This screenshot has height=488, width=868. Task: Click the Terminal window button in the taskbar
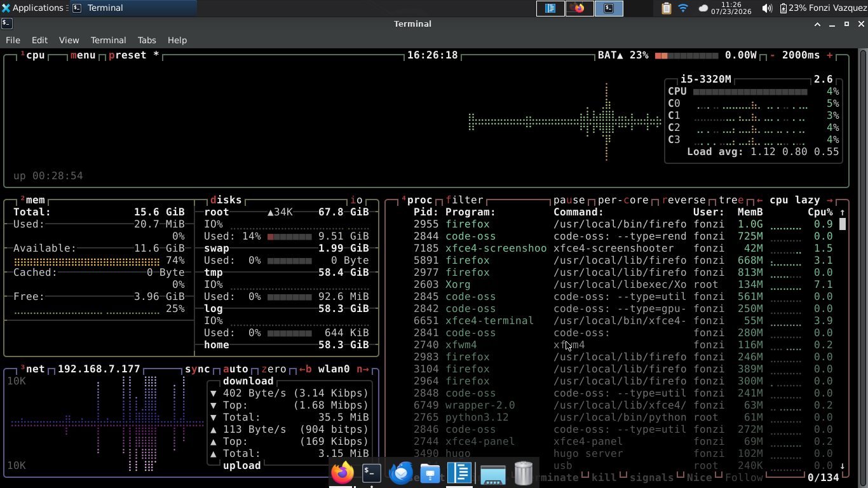pyautogui.click(x=133, y=8)
